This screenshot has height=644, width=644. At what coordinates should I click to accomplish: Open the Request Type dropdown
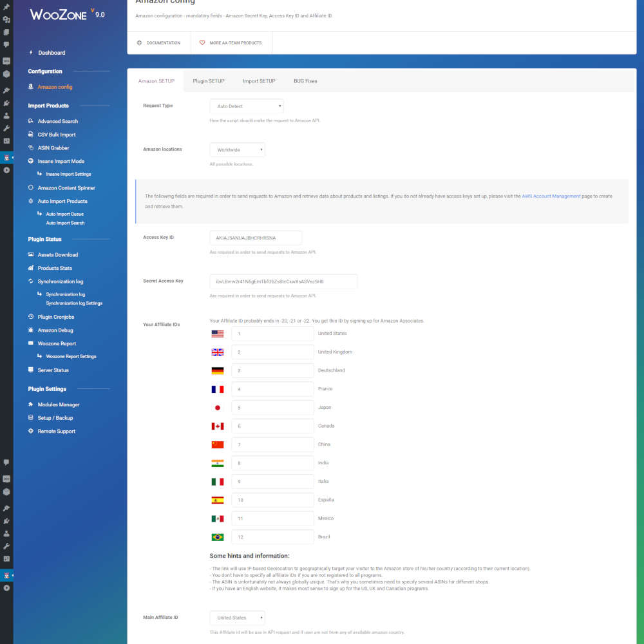(x=246, y=106)
